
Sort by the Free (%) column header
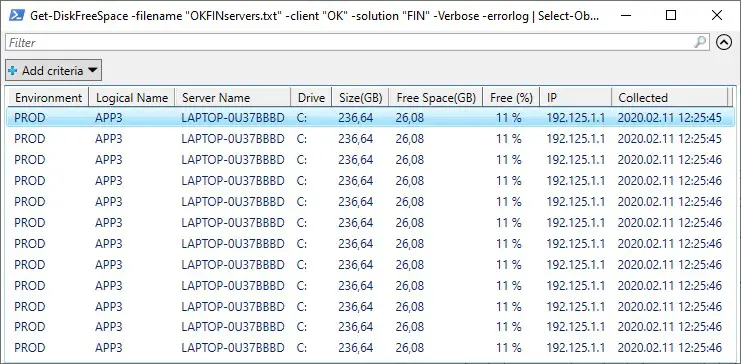[x=511, y=98]
